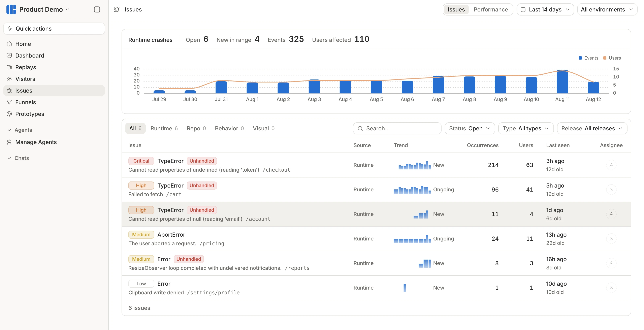This screenshot has height=330, width=644.
Task: Click the Visitors sidebar icon
Action: [9, 79]
